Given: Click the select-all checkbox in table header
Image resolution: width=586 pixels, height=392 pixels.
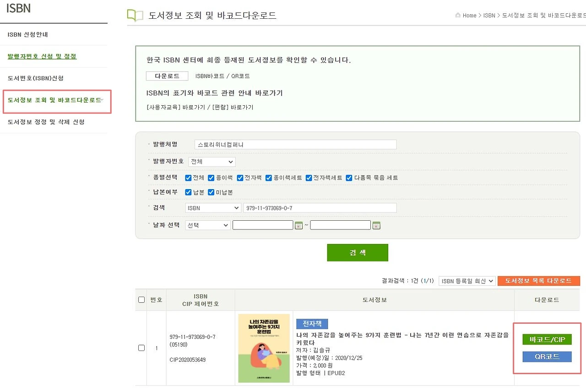Looking at the screenshot, I should [x=141, y=299].
